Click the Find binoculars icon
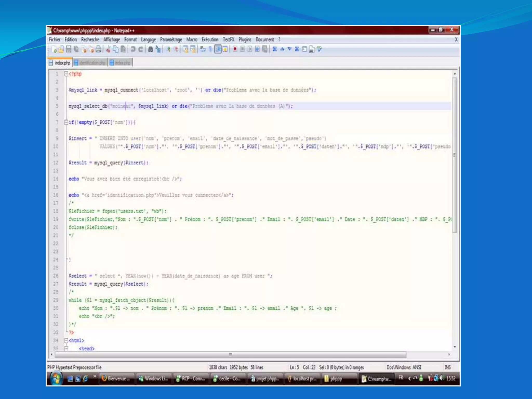This screenshot has height=399, width=532. coord(150,49)
